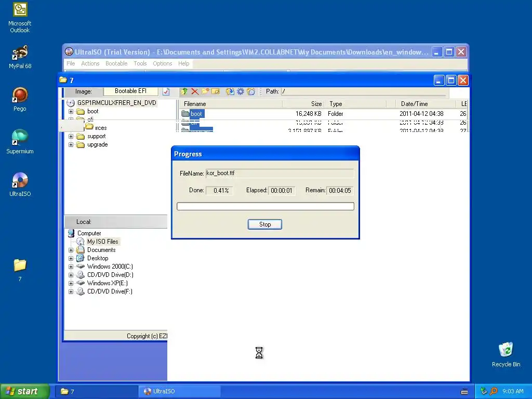
Task: Expand the upgrade folder node
Action: point(71,145)
